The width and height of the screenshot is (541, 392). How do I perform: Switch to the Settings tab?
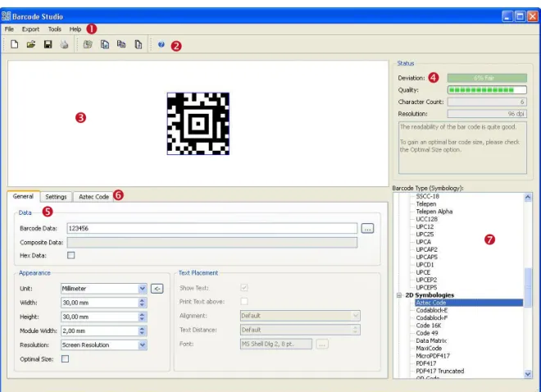coord(56,197)
